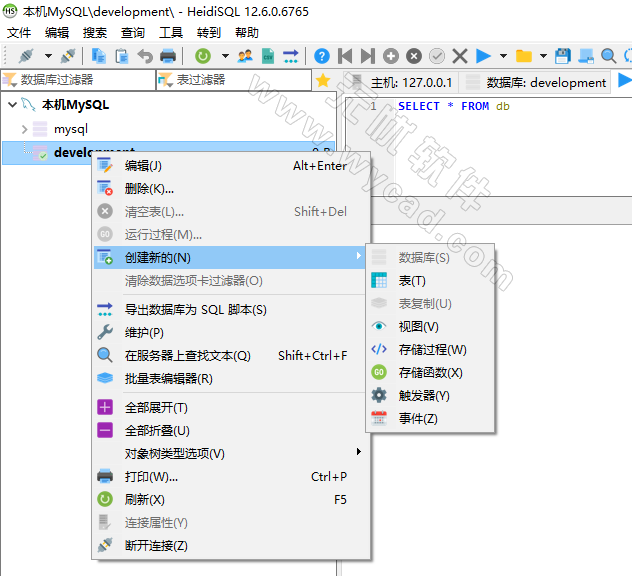Open the 查询 menu

(133, 33)
